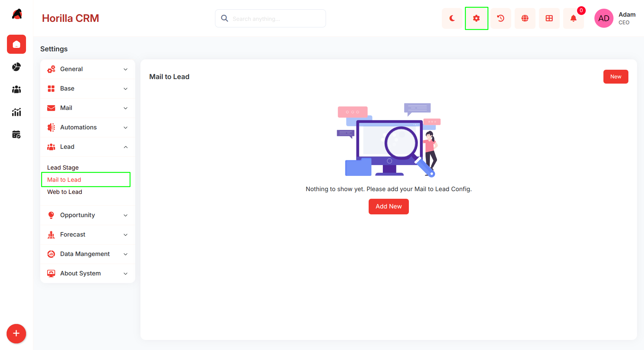Expand the Base settings section
644x350 pixels.
[88, 88]
